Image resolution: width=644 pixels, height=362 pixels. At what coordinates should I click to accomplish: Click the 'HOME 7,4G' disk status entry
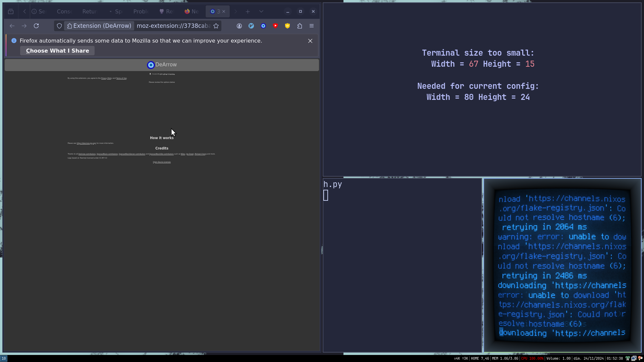pos(480,358)
